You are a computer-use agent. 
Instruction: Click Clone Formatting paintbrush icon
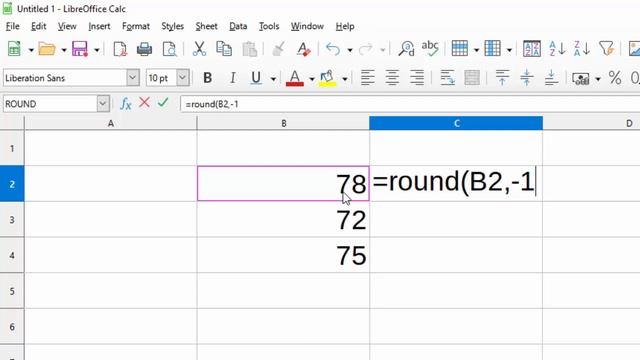tap(279, 49)
